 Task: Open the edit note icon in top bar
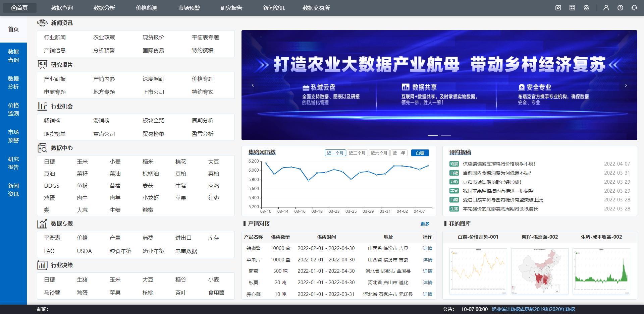558,8
